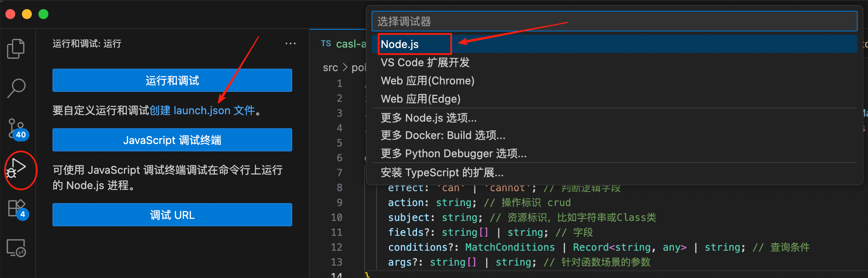868x278 pixels.
Task: Choose Web 应用(Chrome) debugger
Action: 614,81
